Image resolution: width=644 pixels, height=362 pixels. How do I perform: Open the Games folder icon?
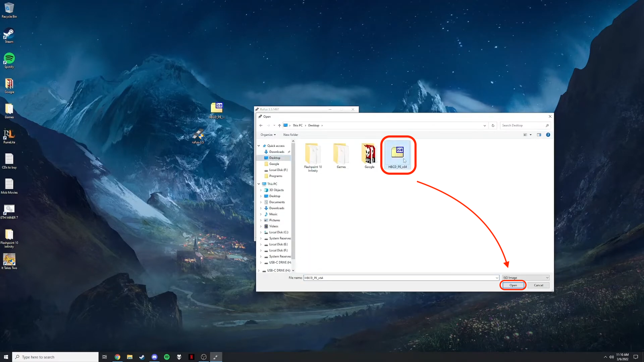tap(341, 154)
